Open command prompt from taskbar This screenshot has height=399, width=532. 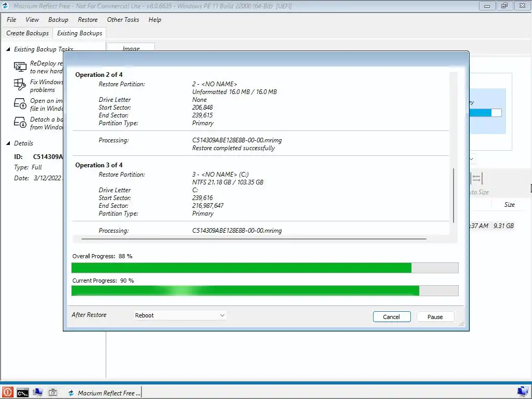tap(23, 393)
